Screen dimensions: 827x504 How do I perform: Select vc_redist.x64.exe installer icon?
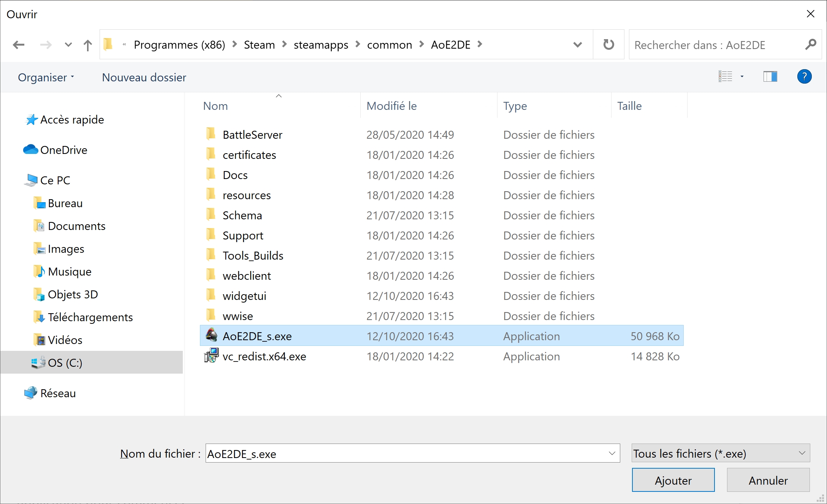tap(211, 356)
